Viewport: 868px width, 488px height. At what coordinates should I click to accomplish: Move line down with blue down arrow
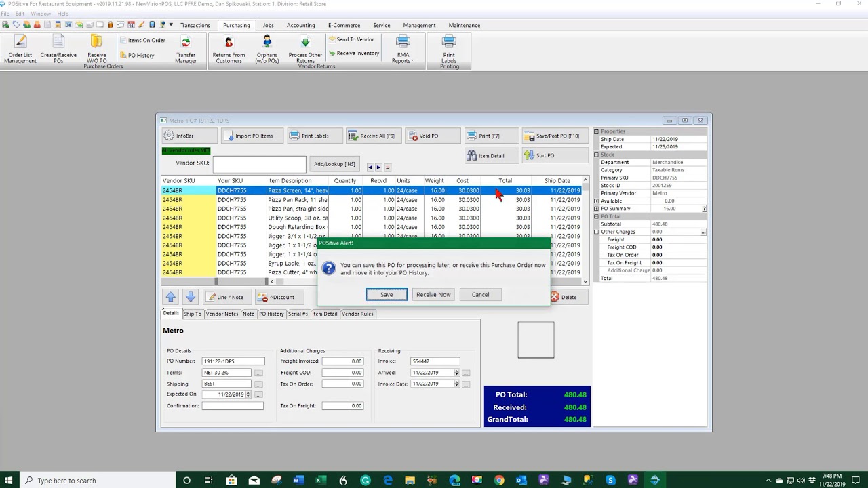click(191, 297)
